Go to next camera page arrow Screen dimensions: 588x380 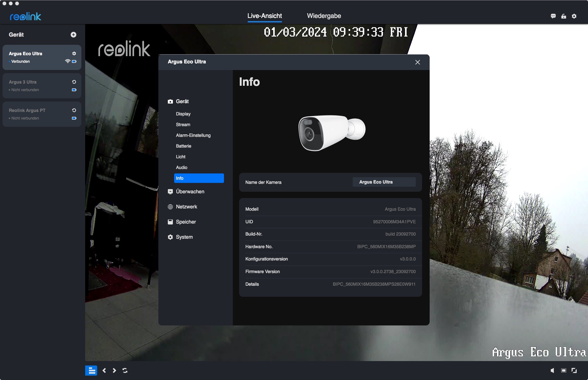tap(115, 371)
